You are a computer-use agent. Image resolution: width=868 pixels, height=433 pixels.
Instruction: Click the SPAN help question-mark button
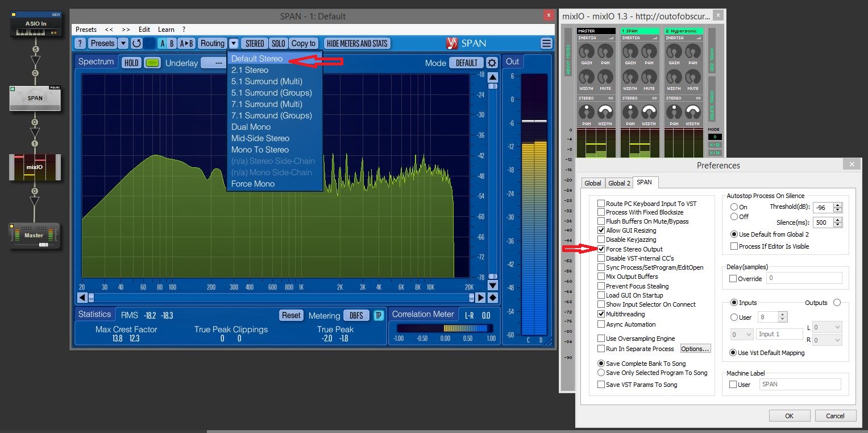(x=80, y=43)
